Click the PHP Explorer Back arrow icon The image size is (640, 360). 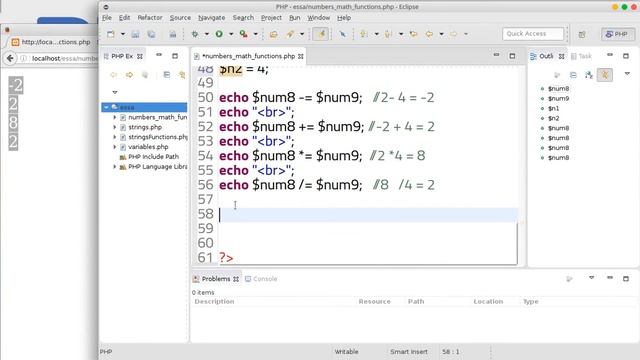pyautogui.click(x=113, y=75)
